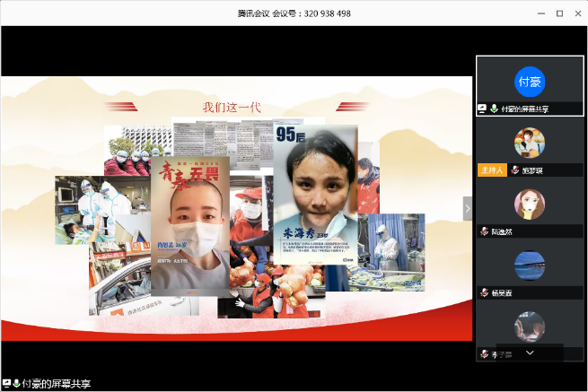Click 付豪's blue avatar circle
This screenshot has width=588, height=392.
coord(529,82)
